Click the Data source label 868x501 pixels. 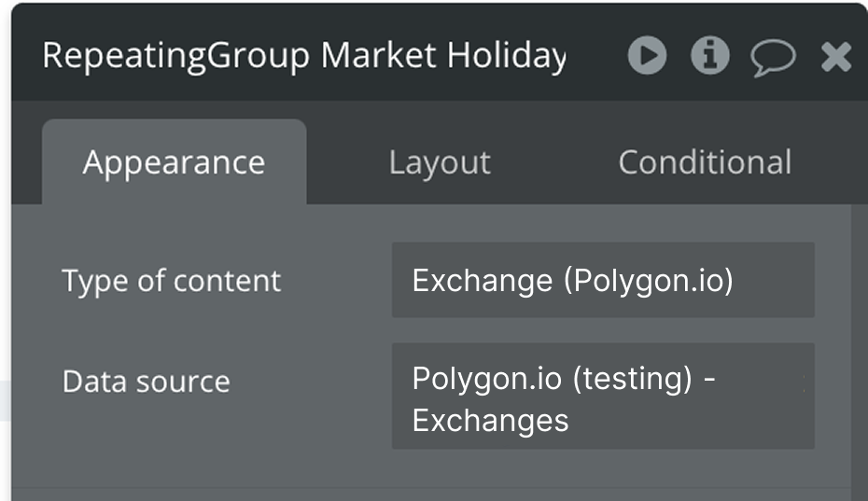146,382
